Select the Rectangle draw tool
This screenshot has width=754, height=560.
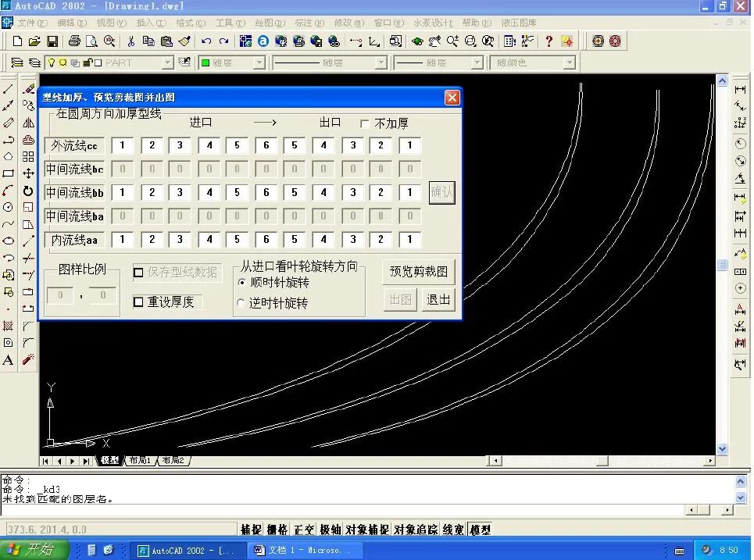[8, 173]
